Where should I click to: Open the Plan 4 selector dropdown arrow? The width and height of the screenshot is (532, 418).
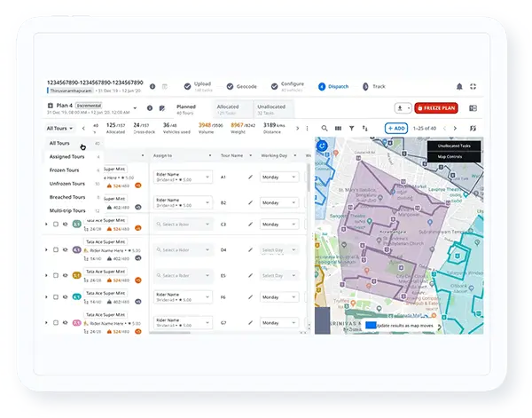click(135, 108)
